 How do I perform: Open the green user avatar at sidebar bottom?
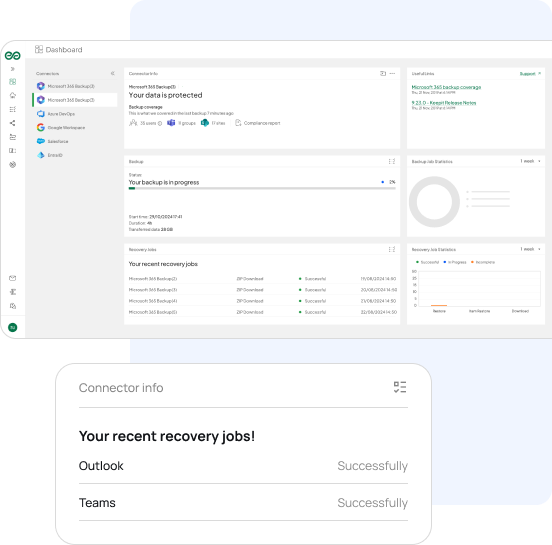click(x=13, y=327)
